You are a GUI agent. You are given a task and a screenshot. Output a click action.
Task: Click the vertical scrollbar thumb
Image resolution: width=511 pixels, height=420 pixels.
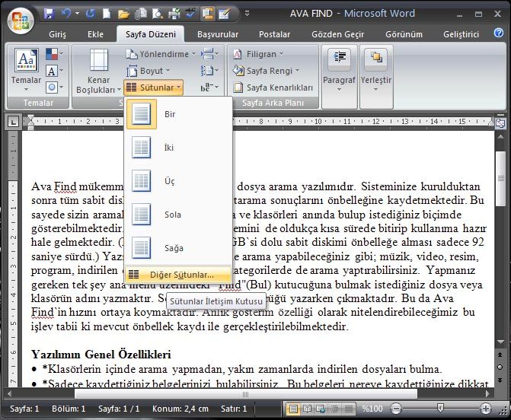[x=500, y=178]
